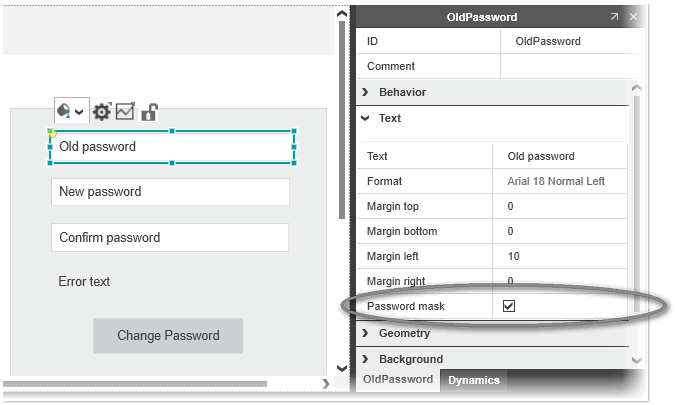
Task: Click the Confirm password field
Action: coord(170,238)
